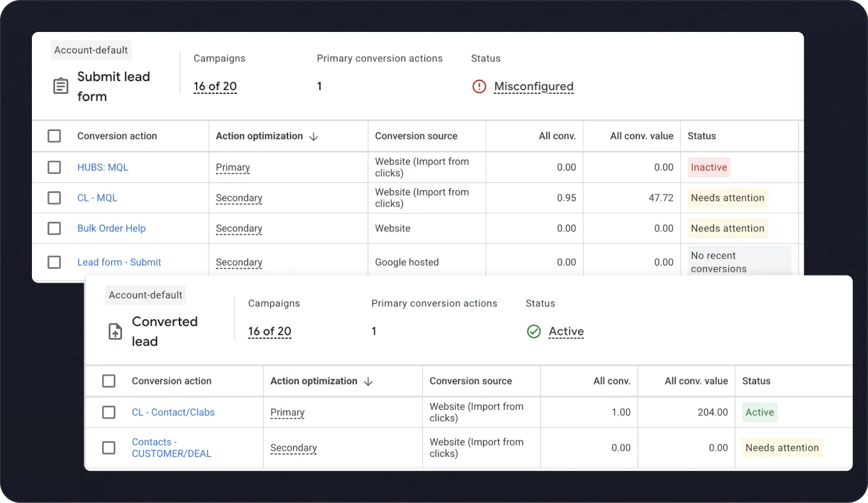Check the Bulk Order Help row checkbox
868x503 pixels.
click(54, 228)
